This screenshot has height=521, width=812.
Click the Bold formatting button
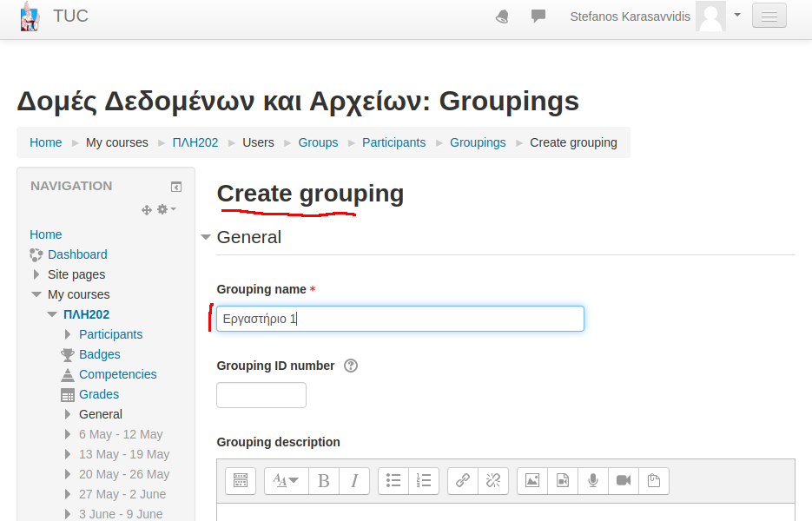324,481
